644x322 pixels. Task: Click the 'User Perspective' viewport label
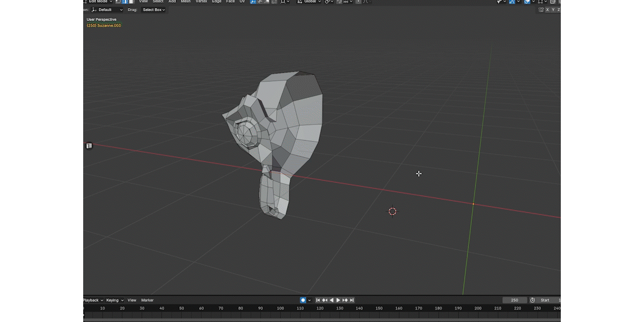101,19
